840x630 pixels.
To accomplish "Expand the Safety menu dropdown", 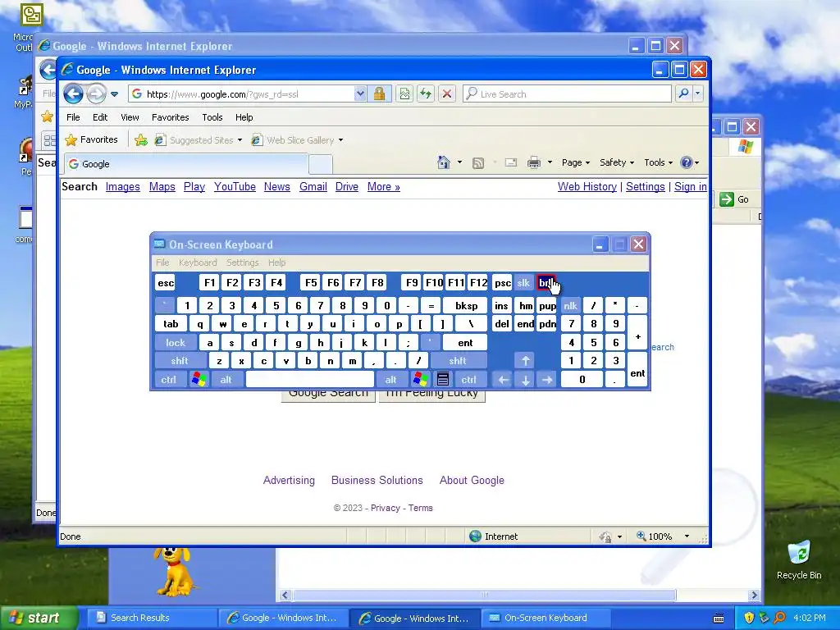I will click(617, 162).
